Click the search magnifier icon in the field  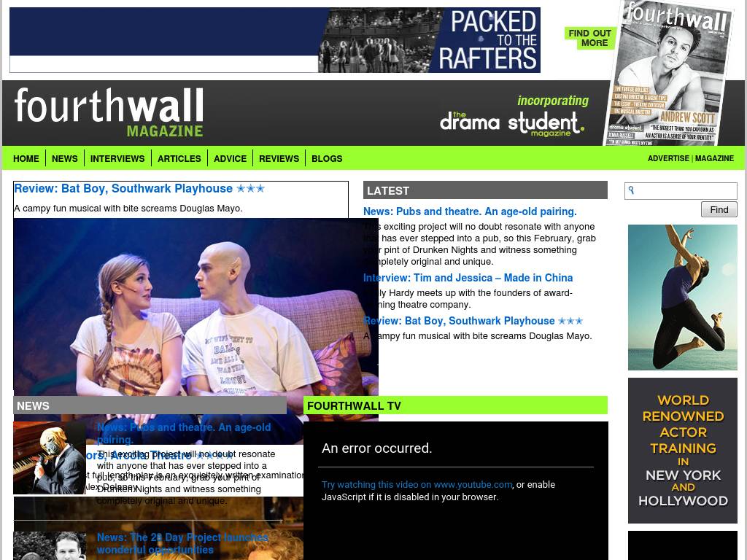click(x=631, y=190)
